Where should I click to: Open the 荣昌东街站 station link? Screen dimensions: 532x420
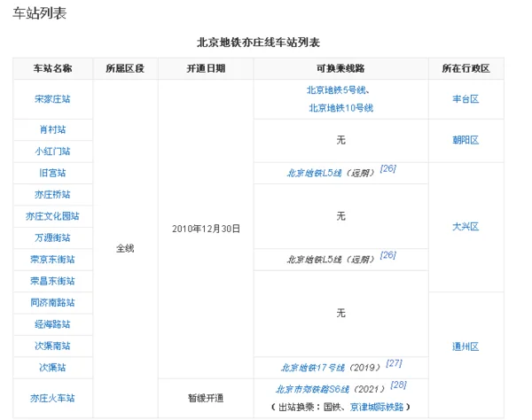[52, 281]
